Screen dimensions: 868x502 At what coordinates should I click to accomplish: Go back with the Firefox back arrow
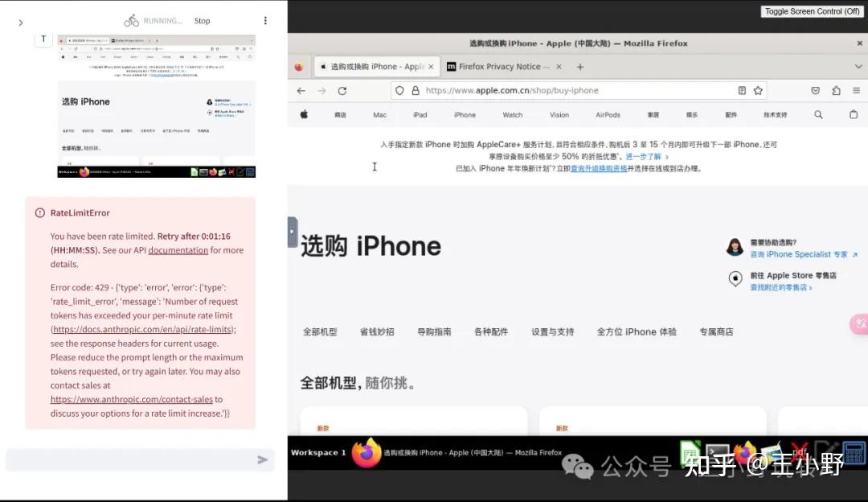pos(301,91)
